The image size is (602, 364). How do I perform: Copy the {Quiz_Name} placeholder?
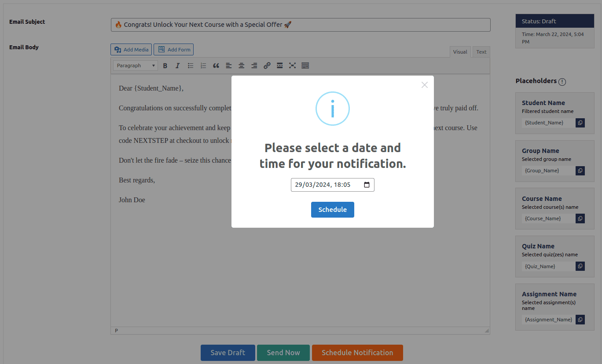(x=580, y=266)
